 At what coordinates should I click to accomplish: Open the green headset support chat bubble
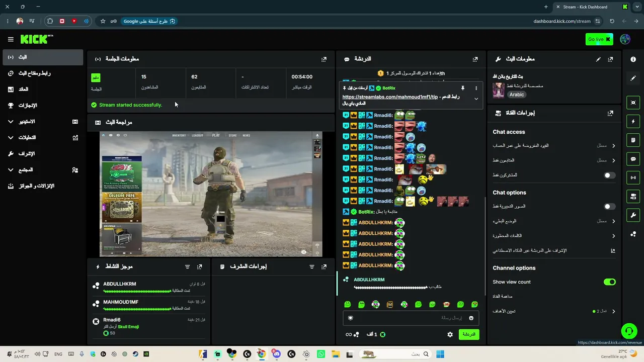pos(629,331)
